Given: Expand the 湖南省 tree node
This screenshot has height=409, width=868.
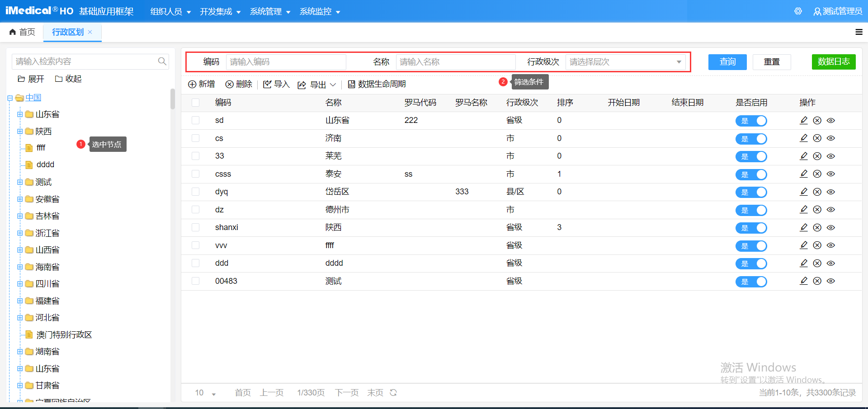Looking at the screenshot, I should coord(20,352).
